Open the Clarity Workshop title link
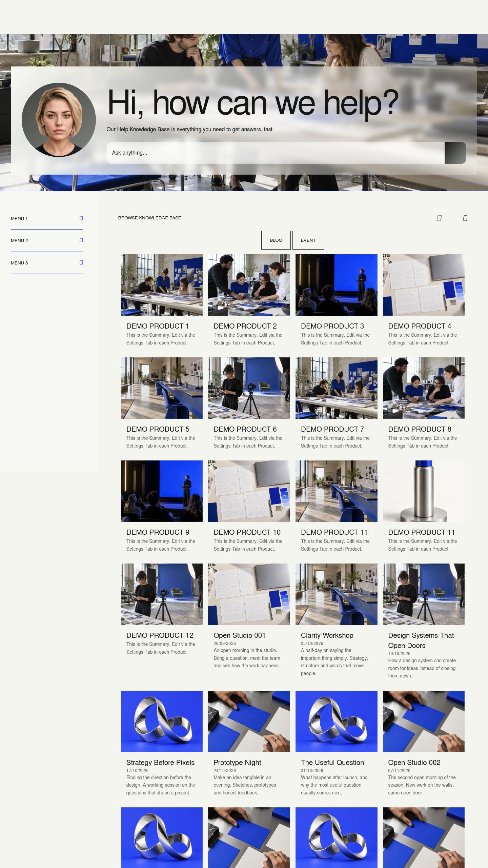Image resolution: width=488 pixels, height=868 pixels. tap(327, 635)
